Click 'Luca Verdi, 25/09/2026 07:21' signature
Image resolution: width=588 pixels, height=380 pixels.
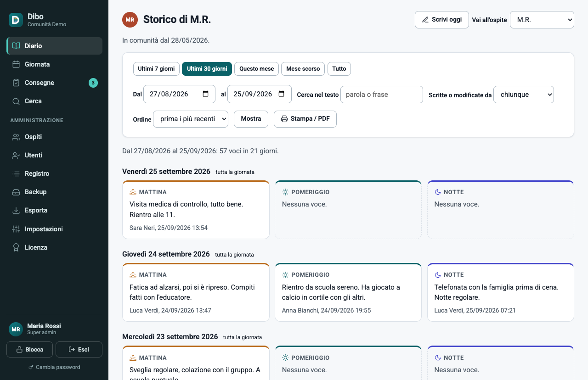click(475, 311)
